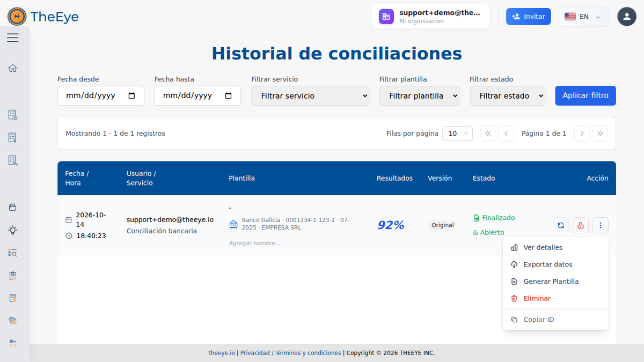Click the Versión column header
644x362 pixels.
(440, 178)
